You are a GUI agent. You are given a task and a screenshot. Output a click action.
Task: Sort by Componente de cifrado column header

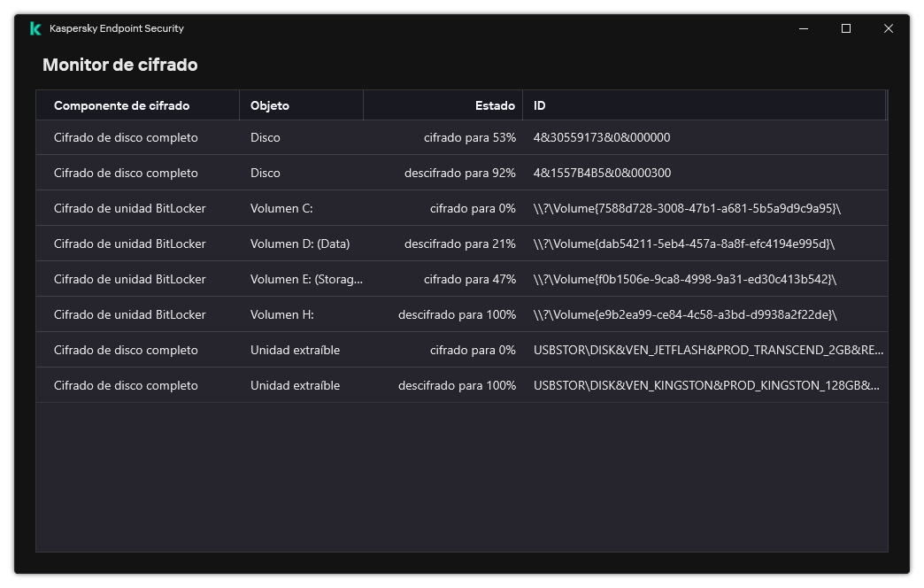(122, 105)
